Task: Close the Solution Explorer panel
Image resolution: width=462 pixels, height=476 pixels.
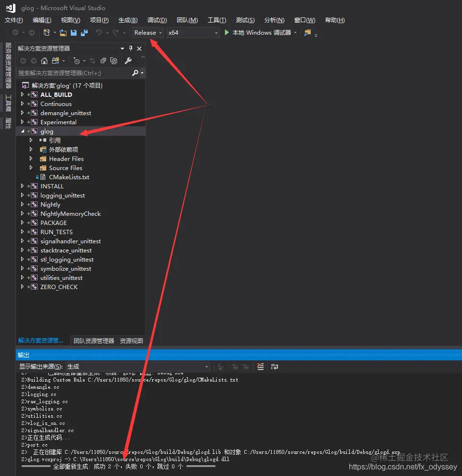Action: pyautogui.click(x=139, y=49)
